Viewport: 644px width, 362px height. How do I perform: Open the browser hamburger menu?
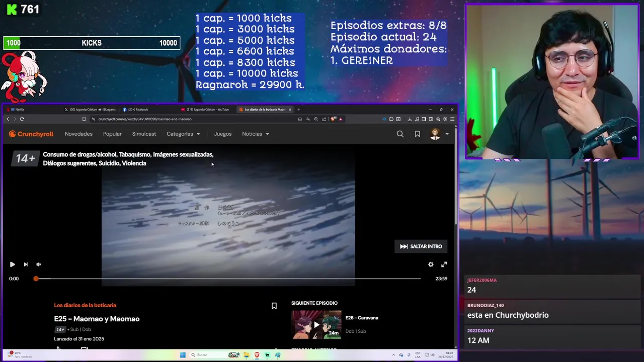[x=452, y=119]
